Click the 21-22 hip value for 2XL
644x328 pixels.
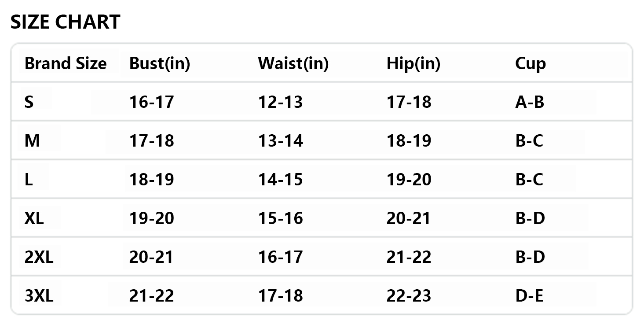click(409, 257)
